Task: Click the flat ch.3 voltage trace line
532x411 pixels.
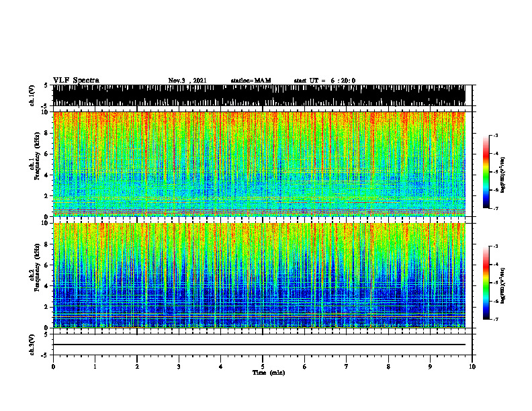Action: (x=259, y=345)
